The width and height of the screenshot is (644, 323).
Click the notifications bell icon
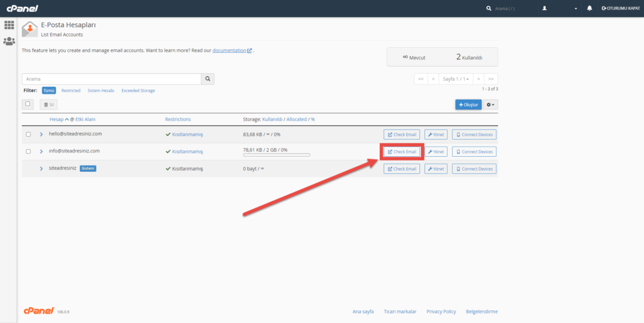[x=589, y=8]
